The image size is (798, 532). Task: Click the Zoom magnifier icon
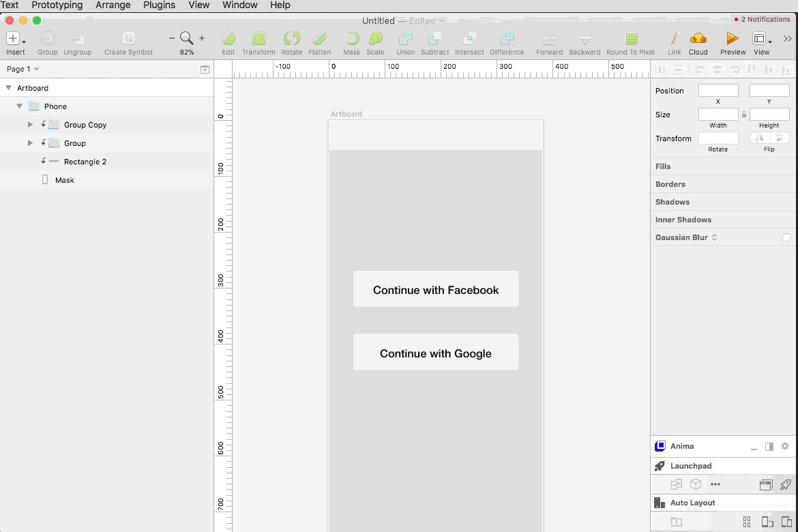coord(186,39)
